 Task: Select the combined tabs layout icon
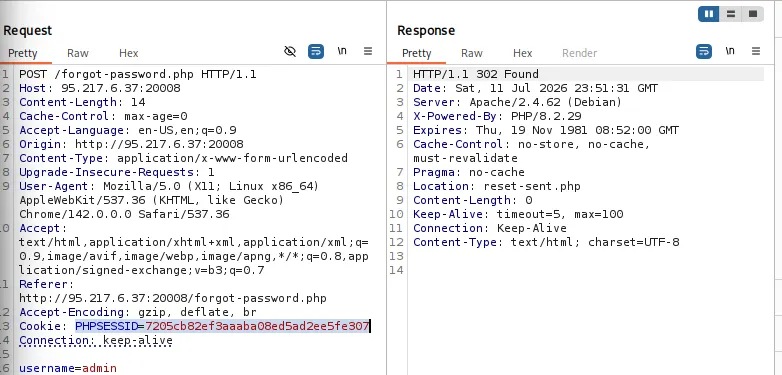point(753,14)
